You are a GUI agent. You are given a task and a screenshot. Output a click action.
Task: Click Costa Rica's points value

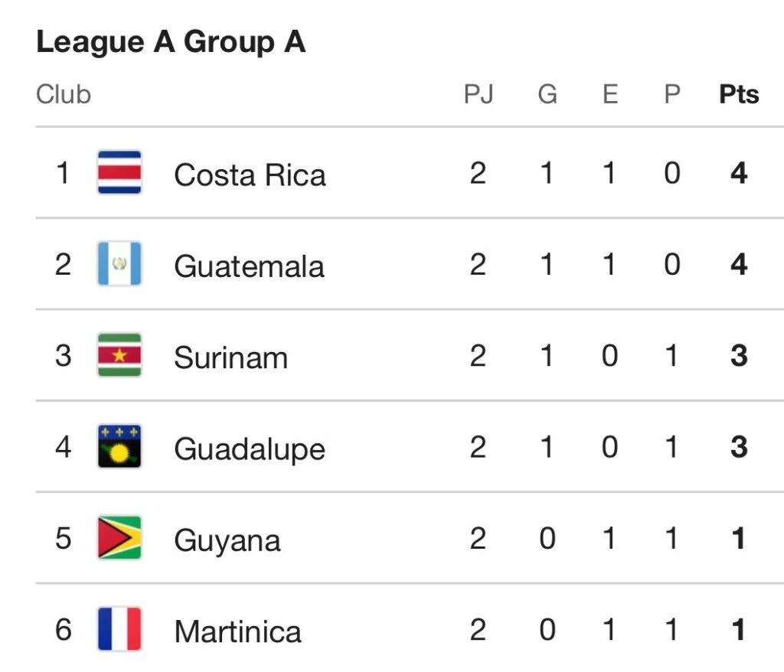click(x=739, y=173)
